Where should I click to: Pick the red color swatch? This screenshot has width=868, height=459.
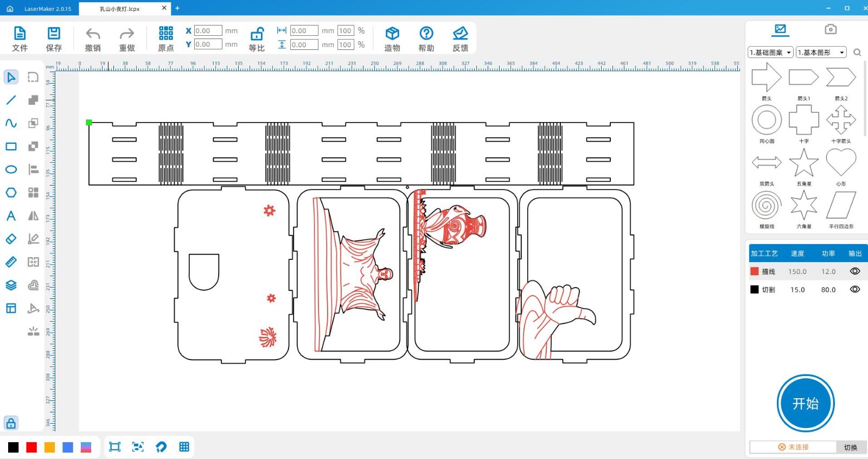tap(31, 447)
